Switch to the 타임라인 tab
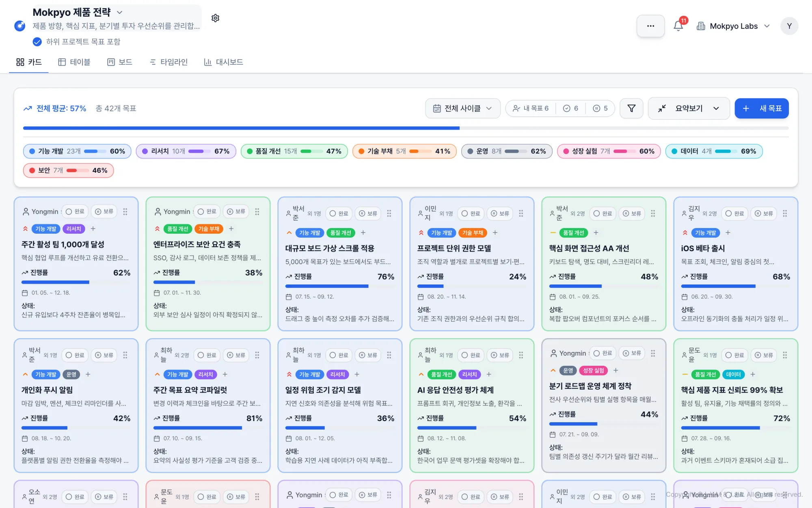 (x=168, y=62)
